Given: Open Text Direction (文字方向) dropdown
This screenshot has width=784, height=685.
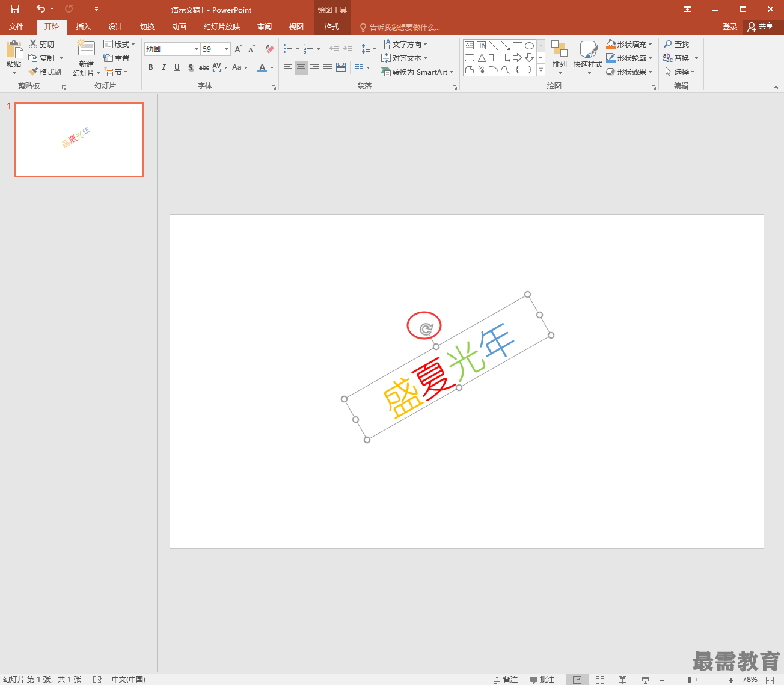Looking at the screenshot, I should (x=404, y=44).
